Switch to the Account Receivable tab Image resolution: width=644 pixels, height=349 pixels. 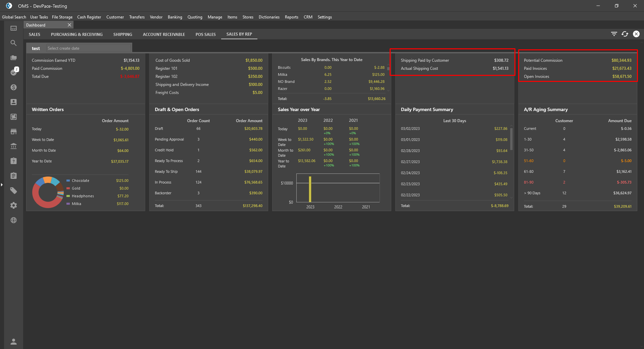pyautogui.click(x=164, y=34)
